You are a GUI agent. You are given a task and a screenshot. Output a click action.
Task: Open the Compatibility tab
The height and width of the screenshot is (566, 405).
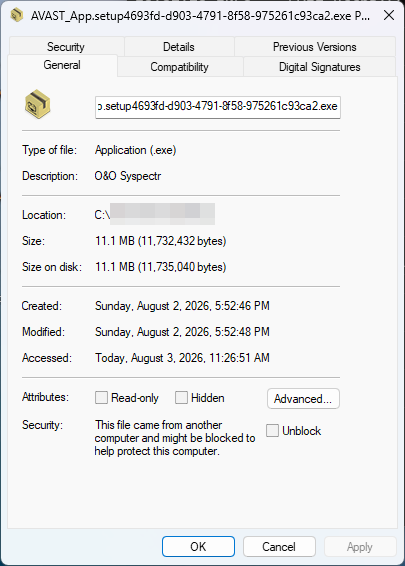[x=179, y=67]
